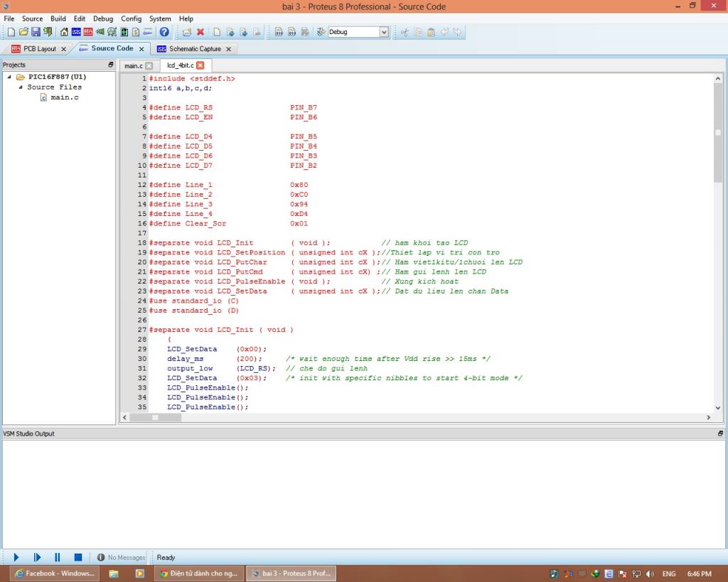This screenshot has height=582, width=728.
Task: Click the red X Remove Project icon
Action: pyautogui.click(x=200, y=32)
